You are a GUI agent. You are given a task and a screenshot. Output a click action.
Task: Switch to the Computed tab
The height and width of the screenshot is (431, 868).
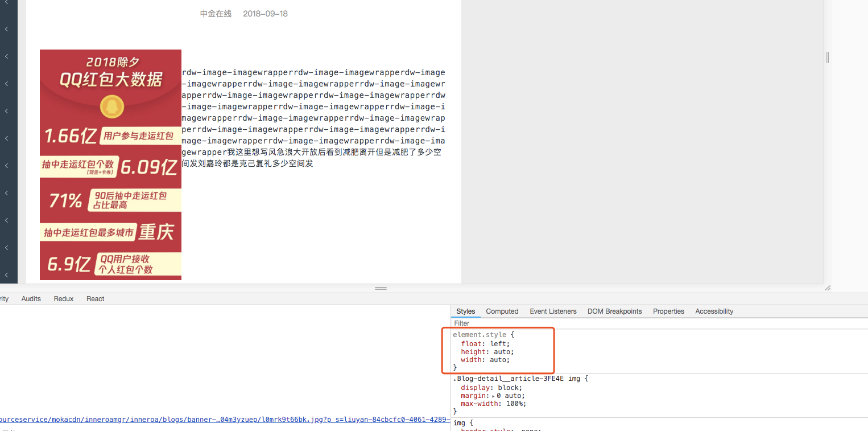[x=502, y=311]
